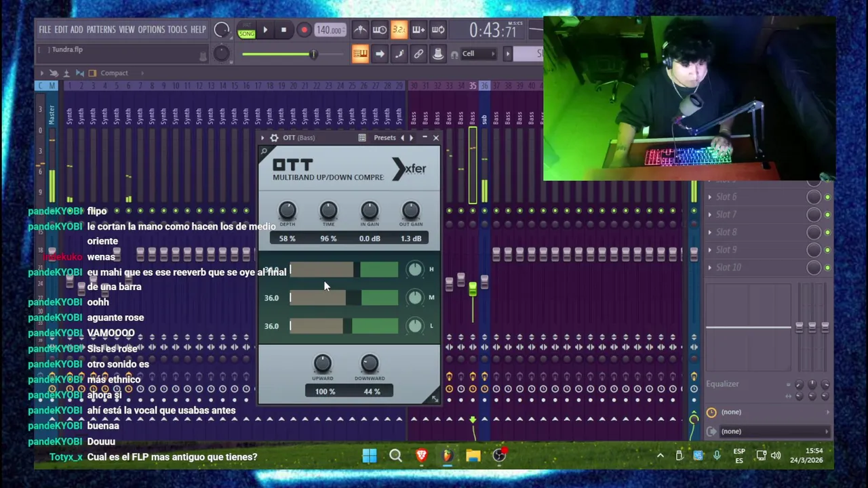Open the OTT Presets menu
Screen dimensions: 868x488
tap(384, 138)
